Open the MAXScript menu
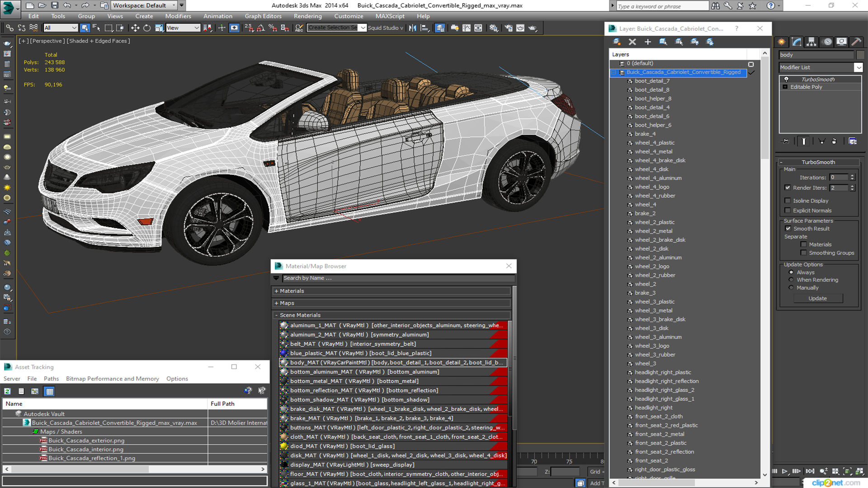Viewport: 868px width, 488px height. [x=390, y=16]
